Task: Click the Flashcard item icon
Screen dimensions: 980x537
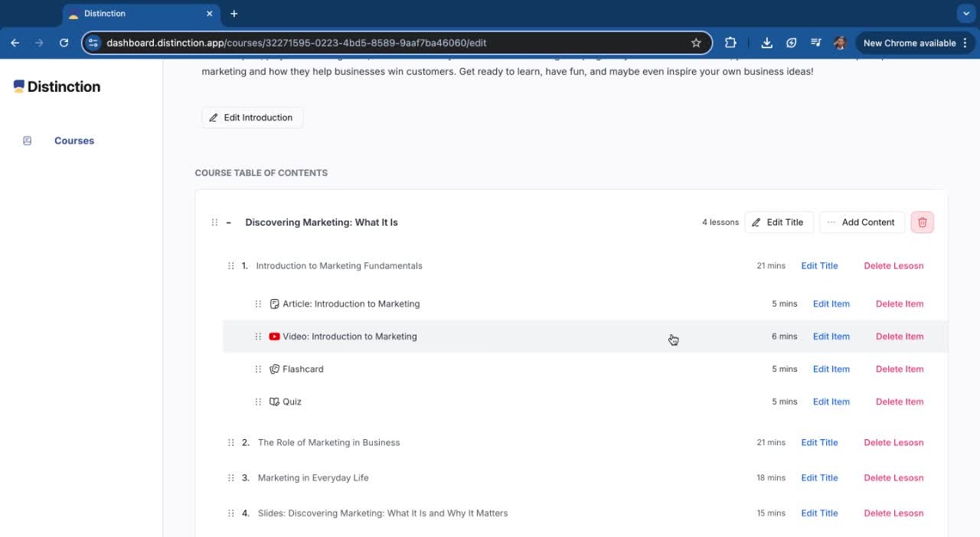Action: 274,369
